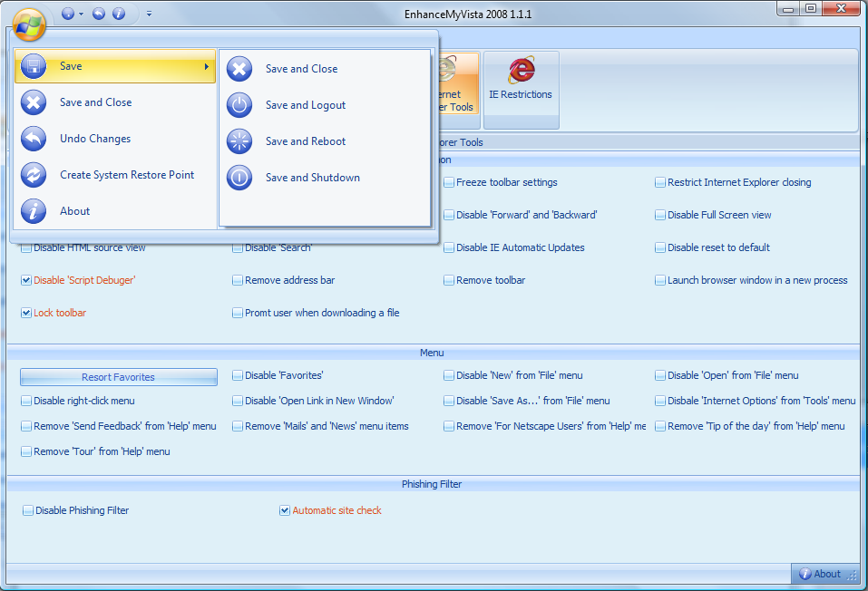Click the 'EnhanceMyVista 2008 1.1.1' window title

click(x=468, y=15)
